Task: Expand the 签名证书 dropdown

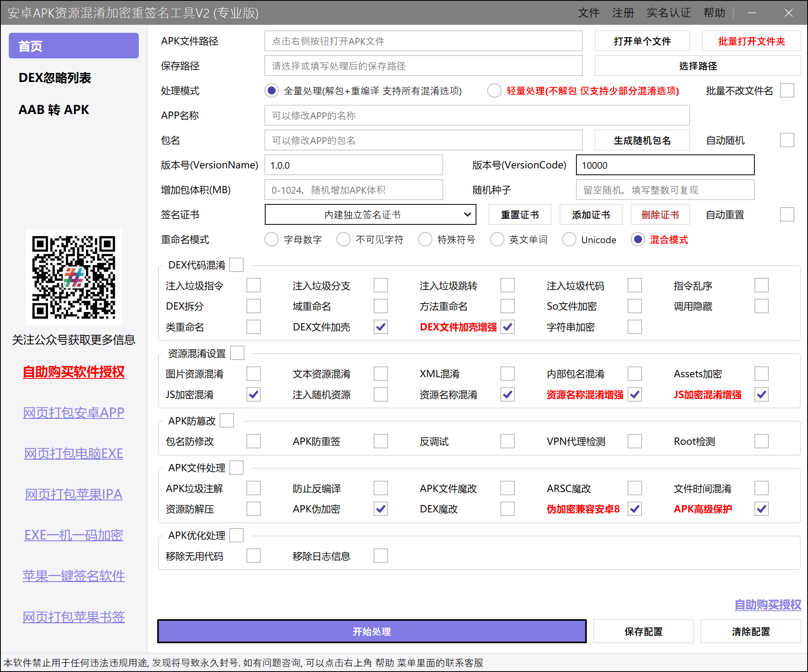Action: click(370, 215)
